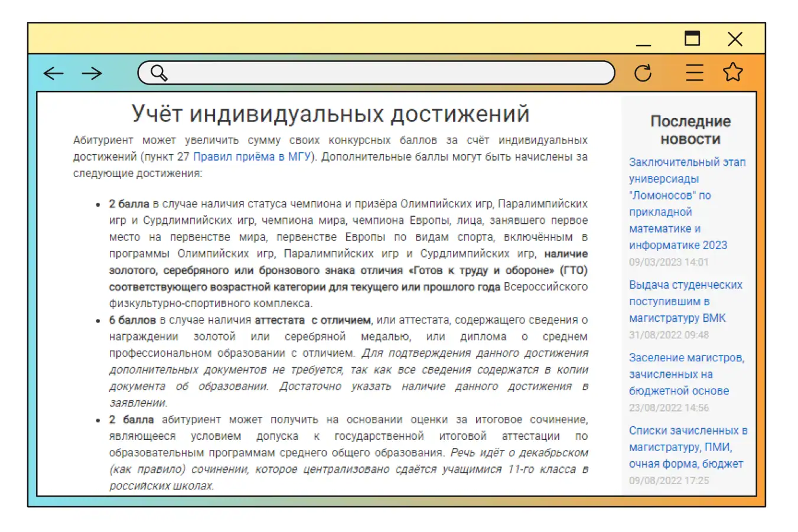This screenshot has height=532, width=798.
Task: Click the date '09/03/2023 14:01'
Action: pos(669,262)
